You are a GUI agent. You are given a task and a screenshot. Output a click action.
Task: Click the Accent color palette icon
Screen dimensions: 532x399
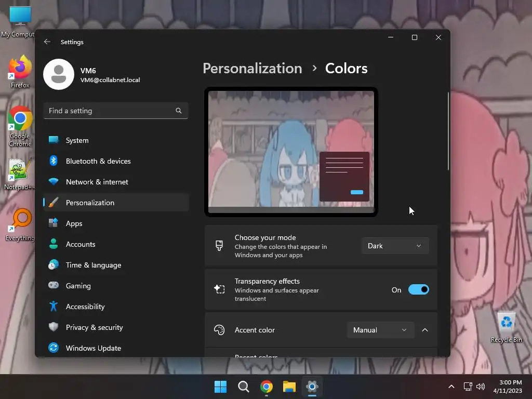point(219,330)
